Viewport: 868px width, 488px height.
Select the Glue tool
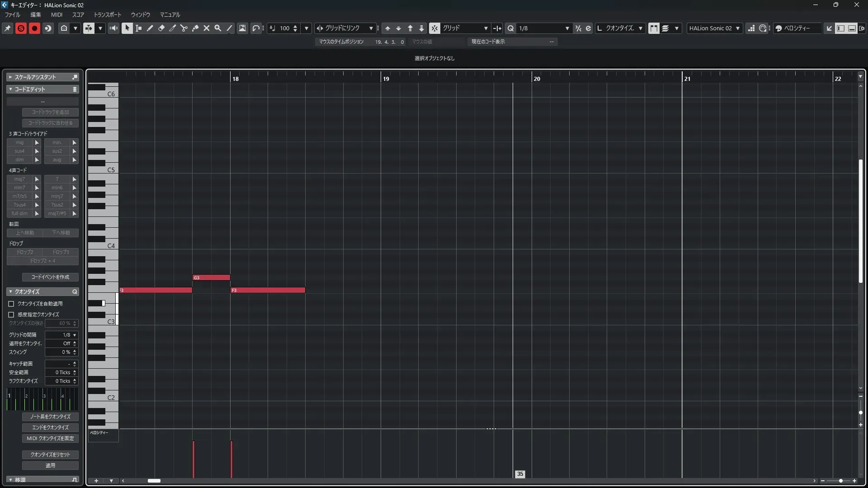[195, 28]
